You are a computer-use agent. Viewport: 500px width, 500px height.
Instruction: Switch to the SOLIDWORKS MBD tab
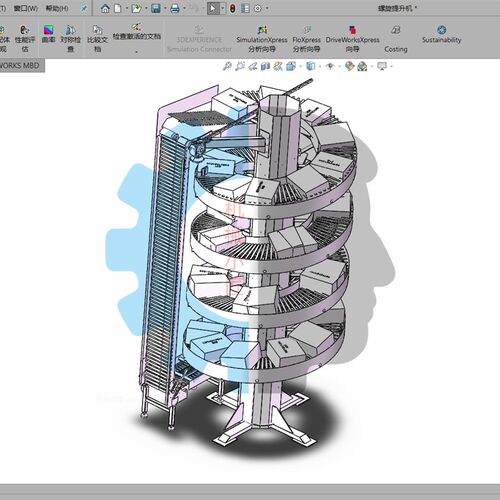click(x=19, y=66)
